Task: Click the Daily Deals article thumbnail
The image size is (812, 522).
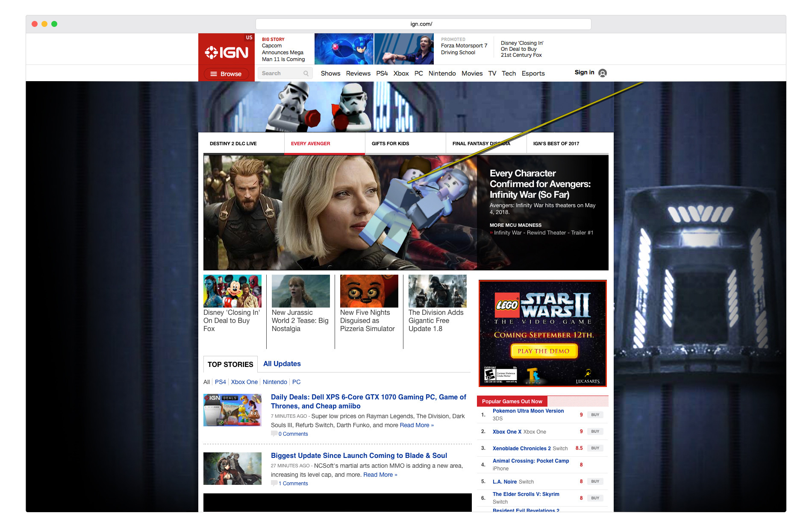Action: pyautogui.click(x=232, y=410)
